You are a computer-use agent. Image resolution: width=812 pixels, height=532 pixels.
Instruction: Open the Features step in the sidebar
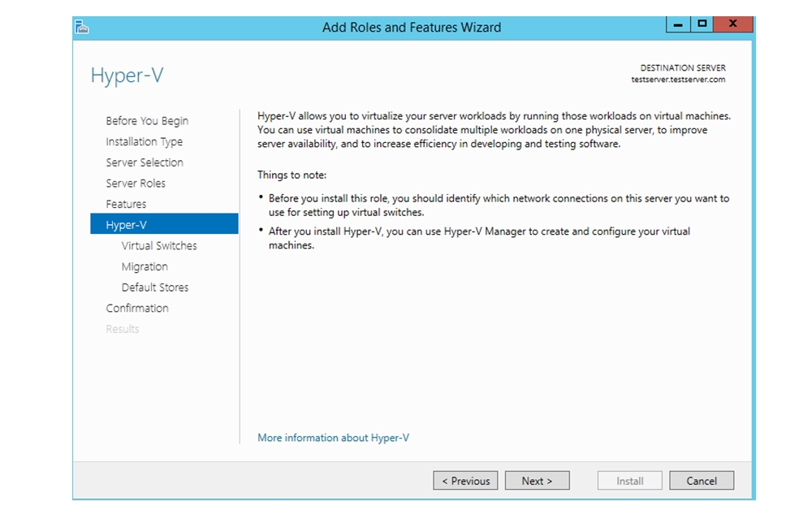[x=126, y=204]
